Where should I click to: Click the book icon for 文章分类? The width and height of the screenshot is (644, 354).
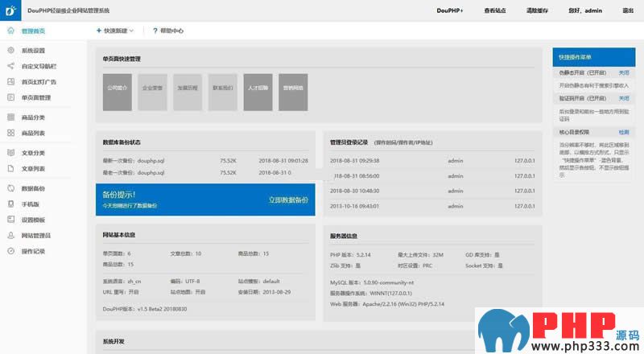click(x=10, y=152)
